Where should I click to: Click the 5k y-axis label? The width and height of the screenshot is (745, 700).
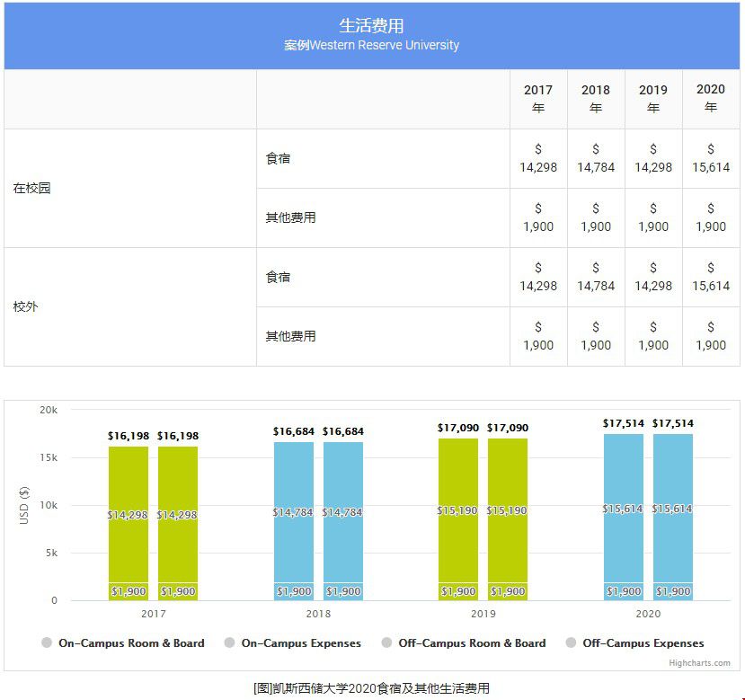coord(52,553)
